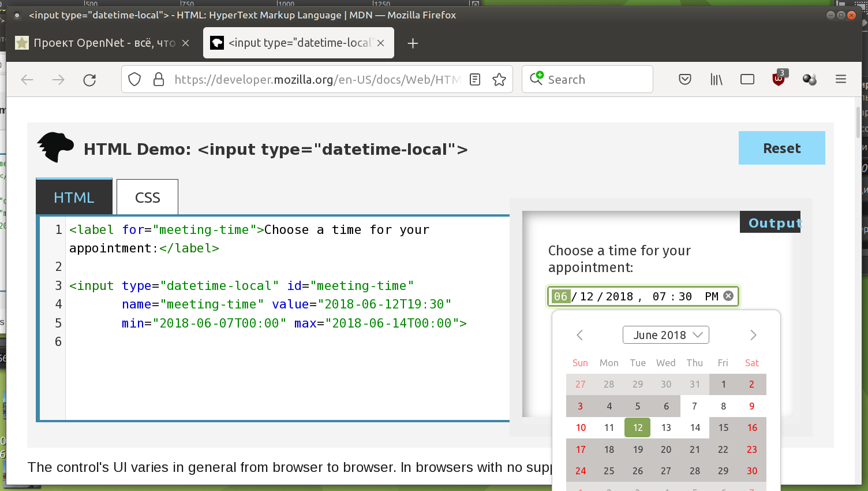Select day 13 in the calendar
Image resolution: width=868 pixels, height=491 pixels.
[666, 427]
